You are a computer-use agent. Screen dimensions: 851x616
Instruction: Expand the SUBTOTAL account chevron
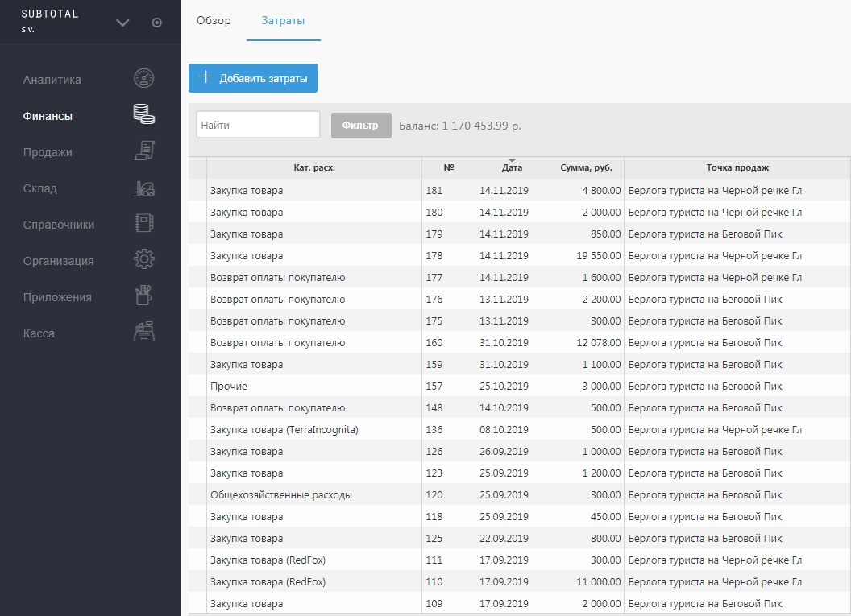(x=122, y=23)
